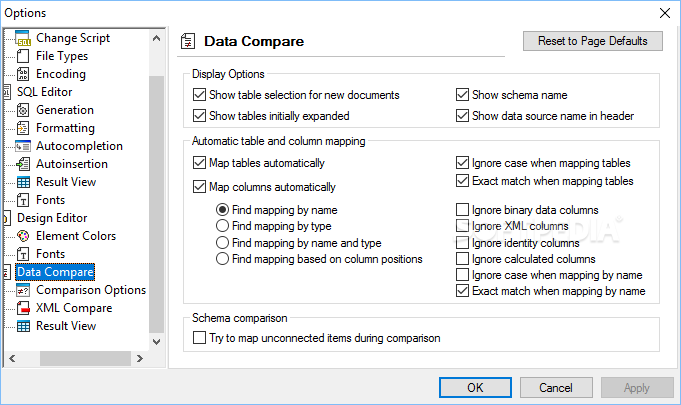Click the XML Compare icon
This screenshot has width=681, height=405.
coord(23,308)
